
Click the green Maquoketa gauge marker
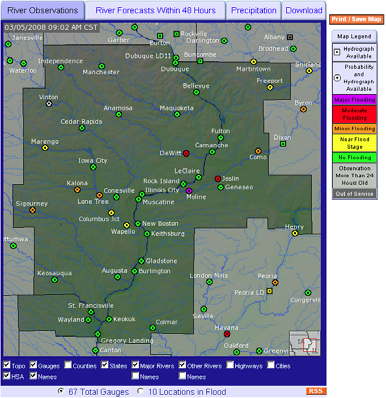click(x=177, y=114)
